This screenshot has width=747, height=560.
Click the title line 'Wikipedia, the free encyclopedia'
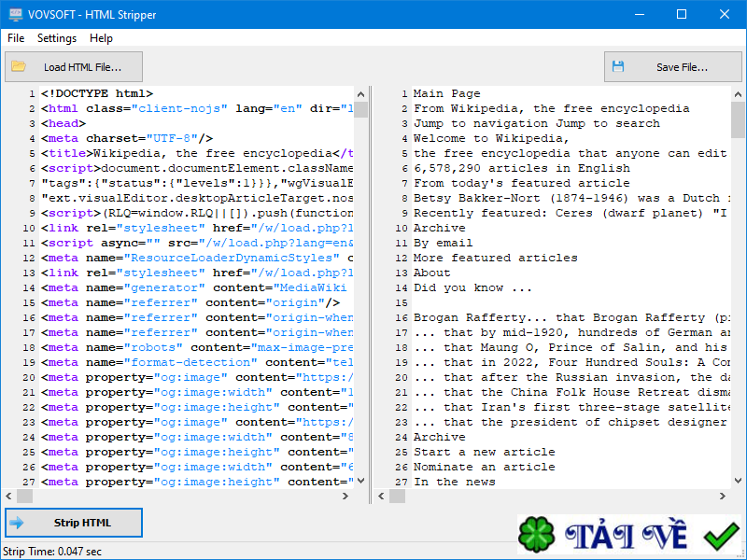click(x=197, y=153)
